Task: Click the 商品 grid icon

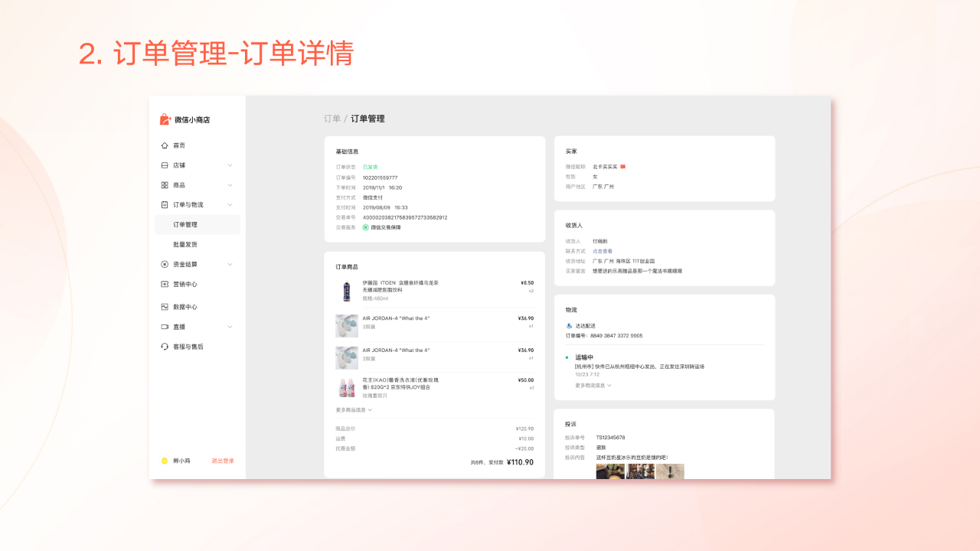Action: [x=165, y=185]
